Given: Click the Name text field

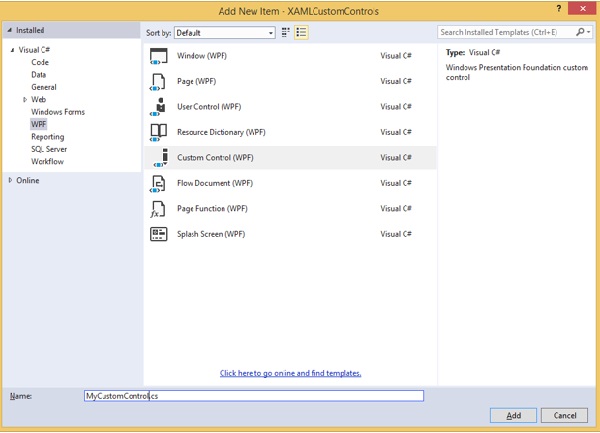Looking at the screenshot, I should [253, 396].
